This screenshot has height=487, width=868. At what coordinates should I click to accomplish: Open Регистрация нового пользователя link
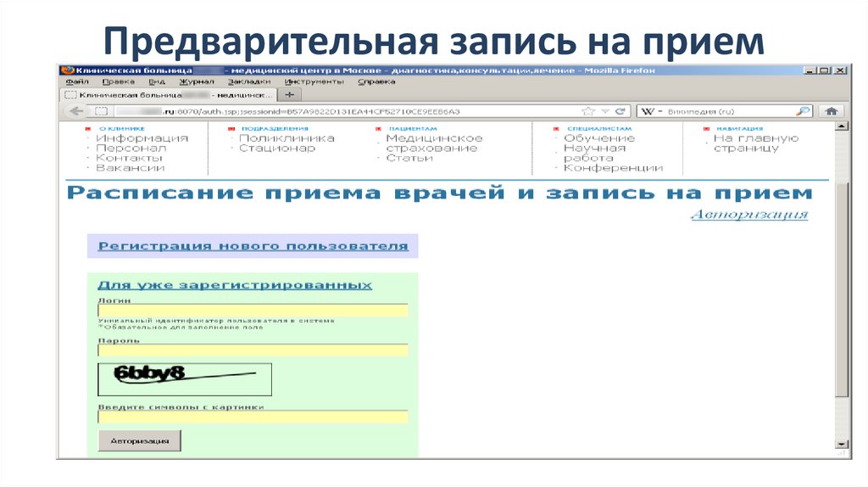click(x=253, y=246)
